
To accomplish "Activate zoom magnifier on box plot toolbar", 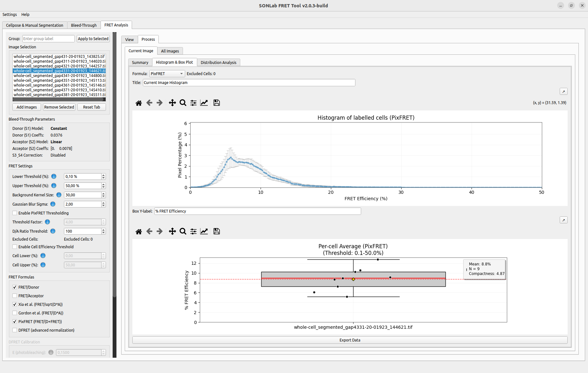I will coord(183,231).
